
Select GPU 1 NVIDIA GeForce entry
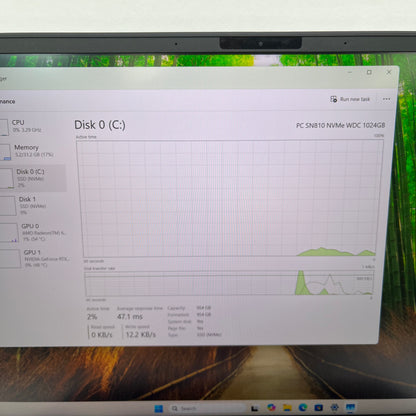(x=35, y=258)
